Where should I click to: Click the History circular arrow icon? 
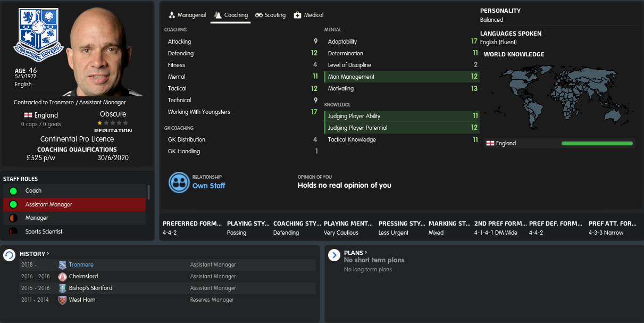click(x=10, y=255)
